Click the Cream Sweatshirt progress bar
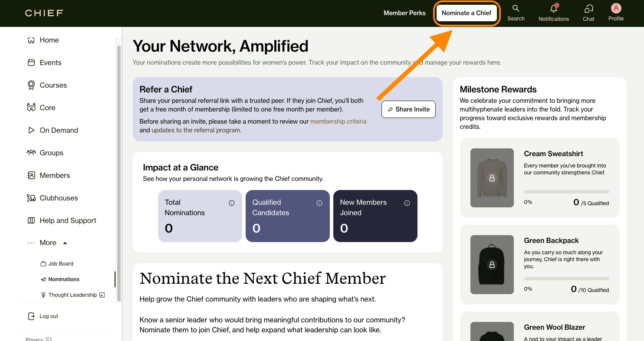This screenshot has width=644, height=341. tap(566, 192)
